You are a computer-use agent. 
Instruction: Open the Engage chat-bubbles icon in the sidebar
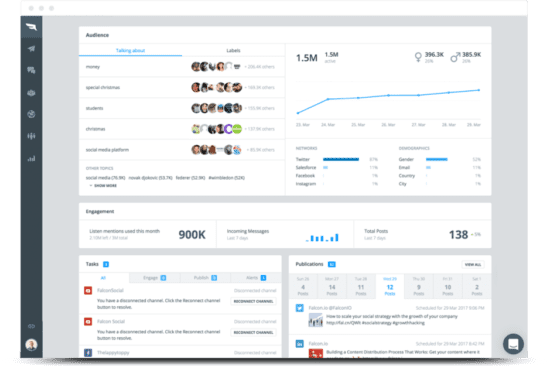(x=31, y=70)
